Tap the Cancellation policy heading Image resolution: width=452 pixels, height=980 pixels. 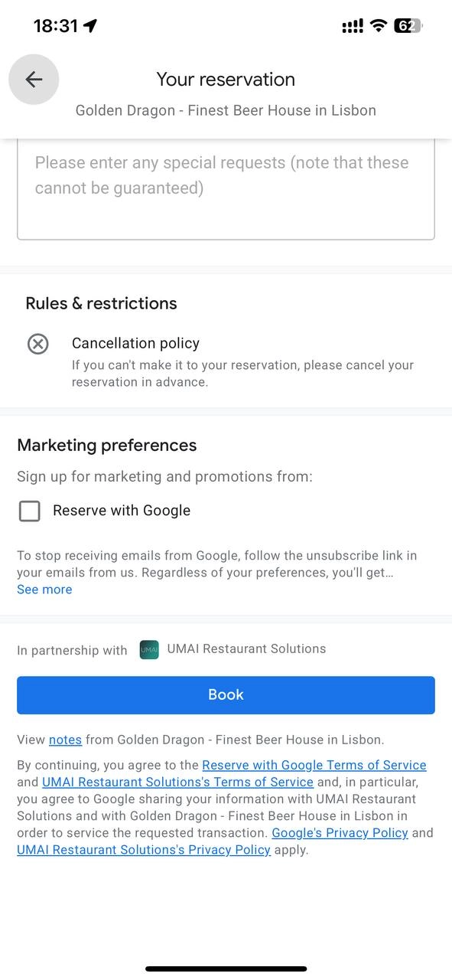point(135,343)
